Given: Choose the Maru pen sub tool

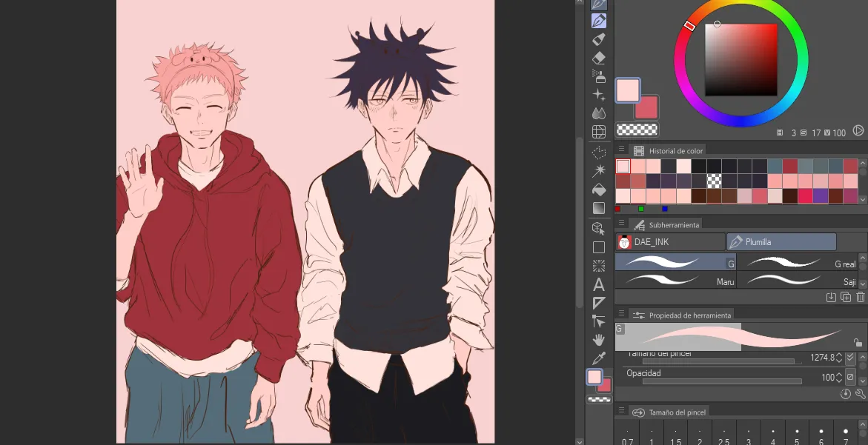Looking at the screenshot, I should [675, 279].
